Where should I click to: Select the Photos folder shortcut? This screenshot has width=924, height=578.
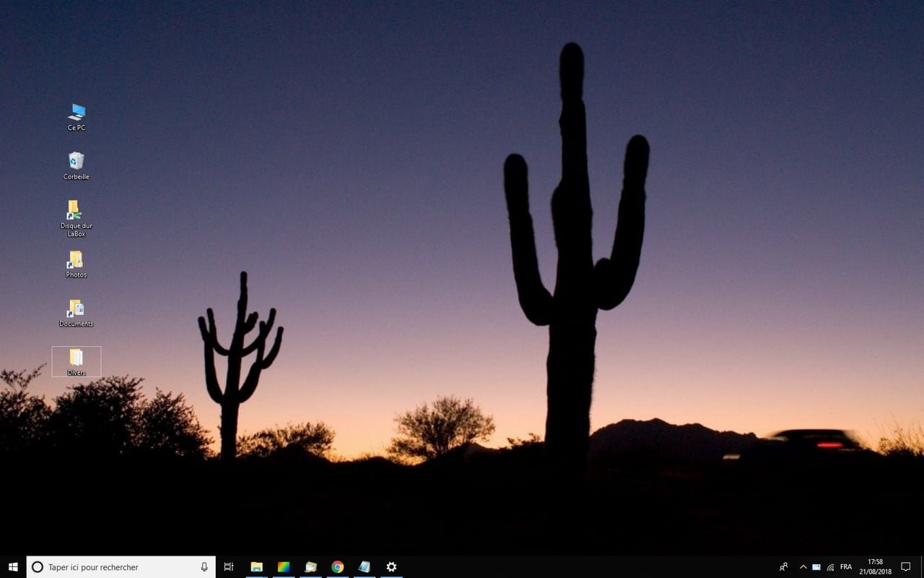77,264
